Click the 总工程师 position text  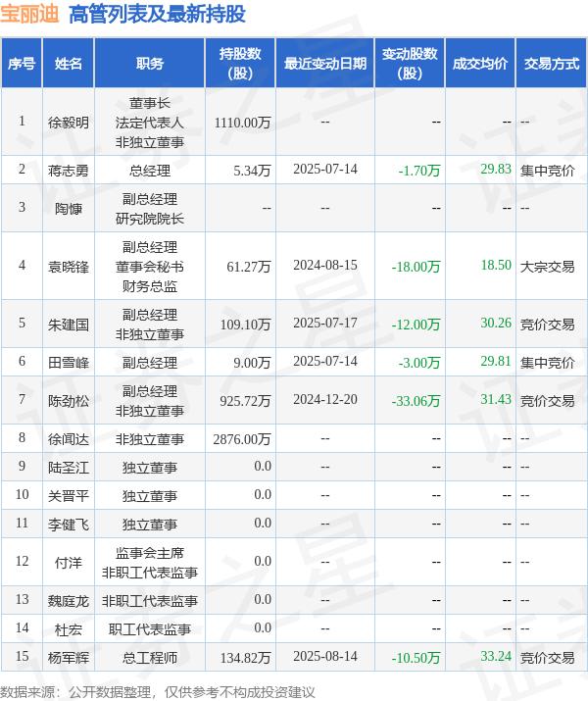(x=150, y=658)
